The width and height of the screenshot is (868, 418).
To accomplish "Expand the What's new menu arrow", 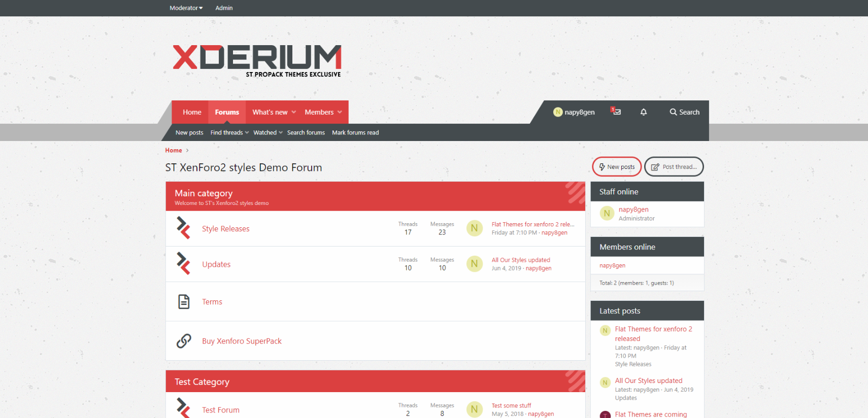I will point(293,112).
